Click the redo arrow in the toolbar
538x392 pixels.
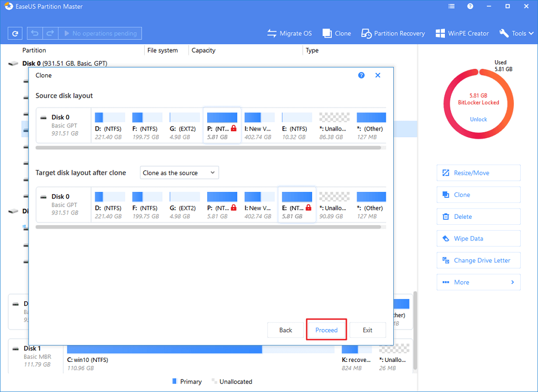pyautogui.click(x=50, y=33)
